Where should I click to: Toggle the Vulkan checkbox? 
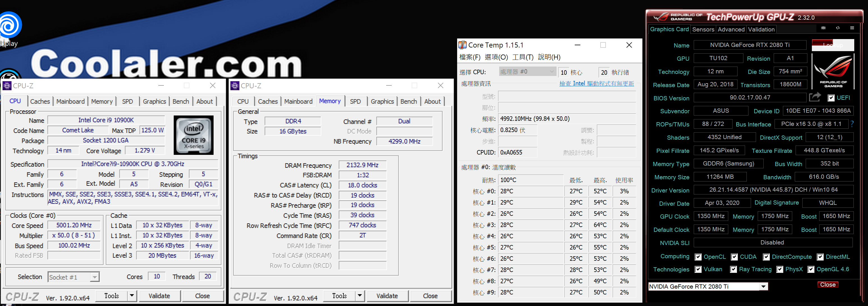pos(698,269)
